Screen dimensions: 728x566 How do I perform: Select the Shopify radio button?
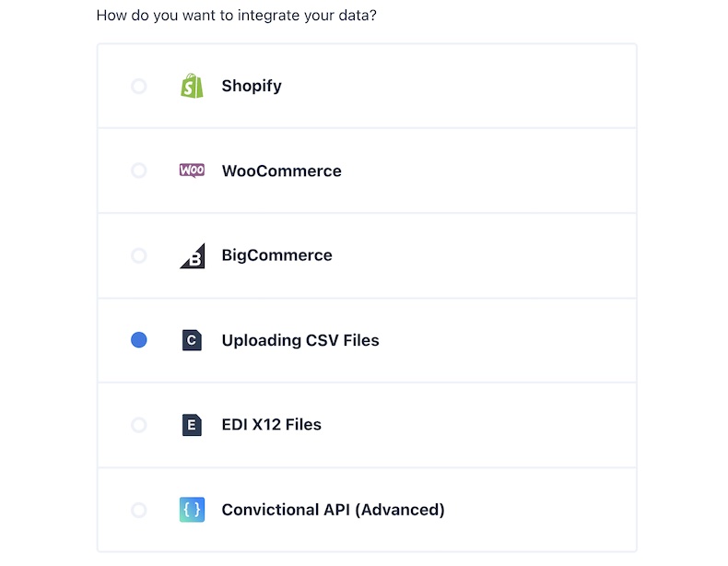138,86
